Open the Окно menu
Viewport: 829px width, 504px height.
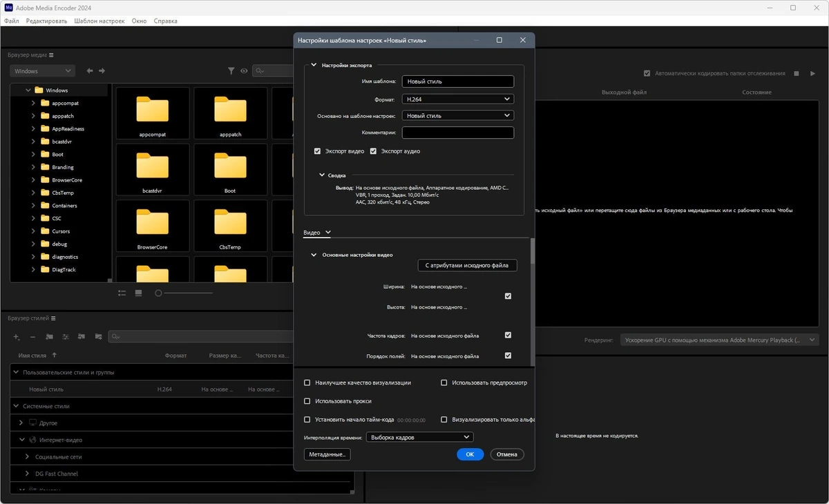[139, 21]
